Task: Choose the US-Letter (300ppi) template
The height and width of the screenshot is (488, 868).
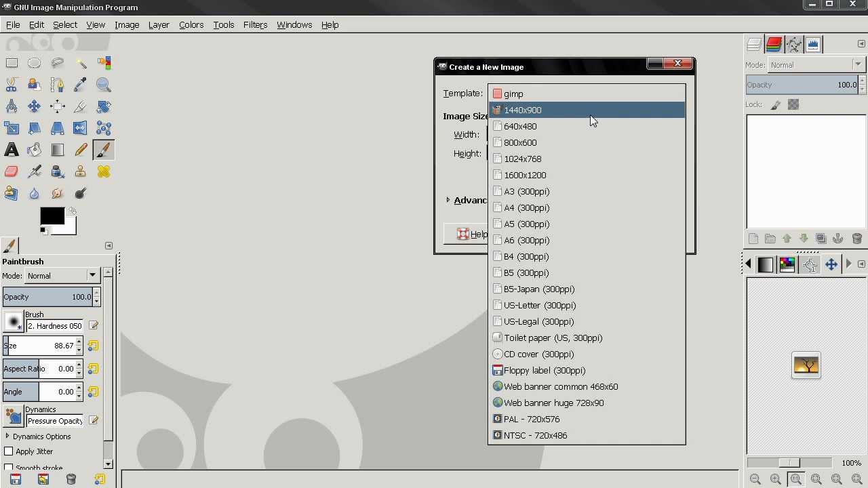Action: pyautogui.click(x=587, y=305)
